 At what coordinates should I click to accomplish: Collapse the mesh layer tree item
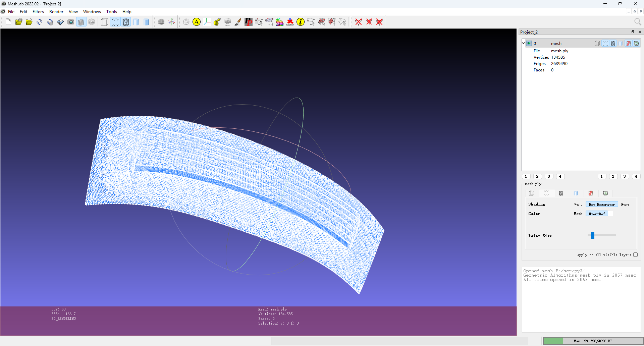[523, 43]
